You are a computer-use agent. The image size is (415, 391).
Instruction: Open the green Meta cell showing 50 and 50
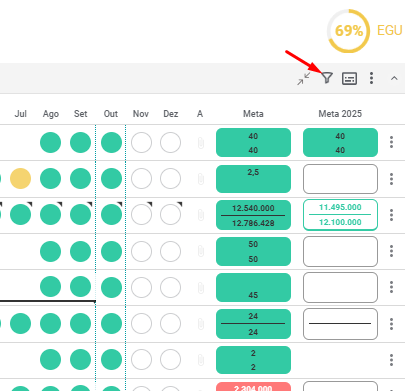253,251
